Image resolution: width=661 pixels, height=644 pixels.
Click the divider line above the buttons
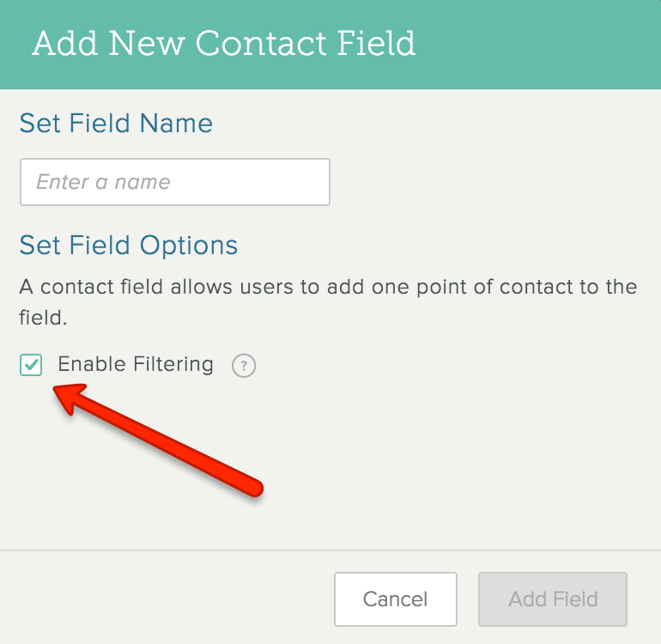tap(330, 550)
